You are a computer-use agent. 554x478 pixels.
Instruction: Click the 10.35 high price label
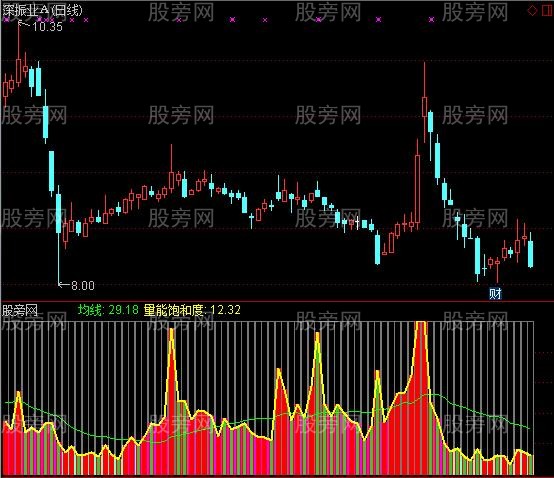[x=47, y=26]
